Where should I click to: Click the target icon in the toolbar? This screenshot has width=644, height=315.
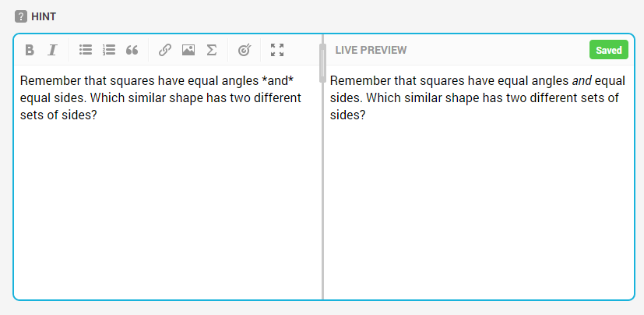244,50
